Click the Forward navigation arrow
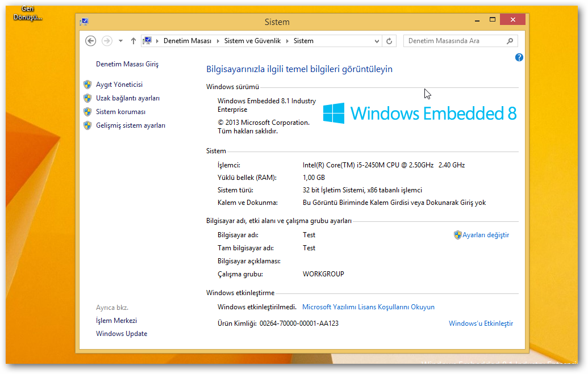The image size is (588, 374). 107,41
